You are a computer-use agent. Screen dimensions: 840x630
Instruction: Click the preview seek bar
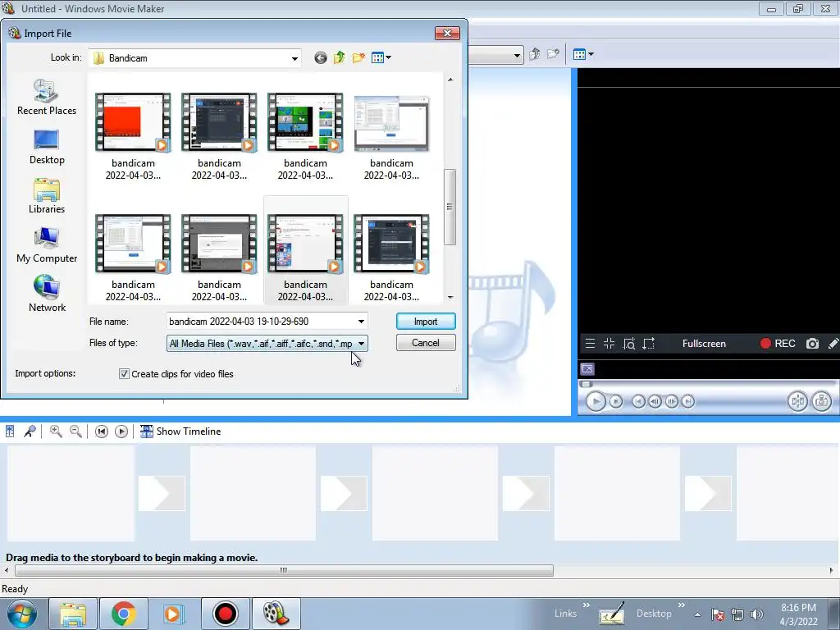[707, 384]
